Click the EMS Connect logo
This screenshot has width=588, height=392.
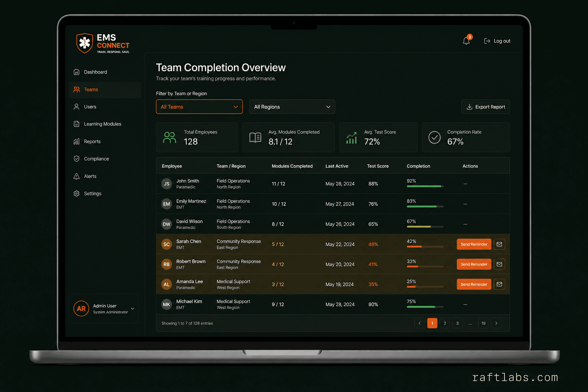coord(103,43)
